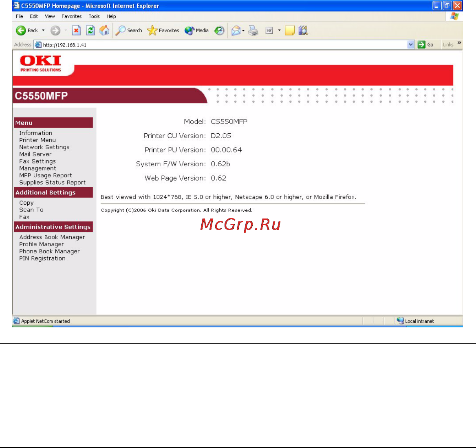Click the Menu section header
Viewport: 476px width, 448px height.
click(53, 123)
